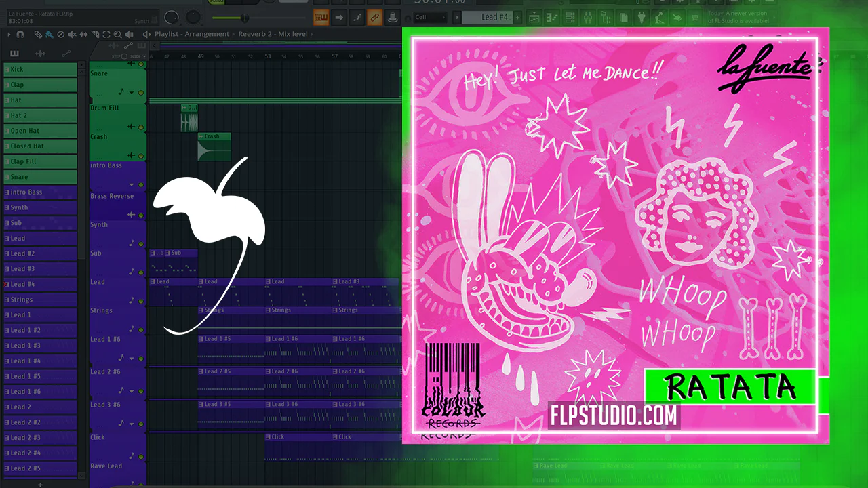Mute the Brass Reverse track
The image size is (868, 488).
point(141,214)
